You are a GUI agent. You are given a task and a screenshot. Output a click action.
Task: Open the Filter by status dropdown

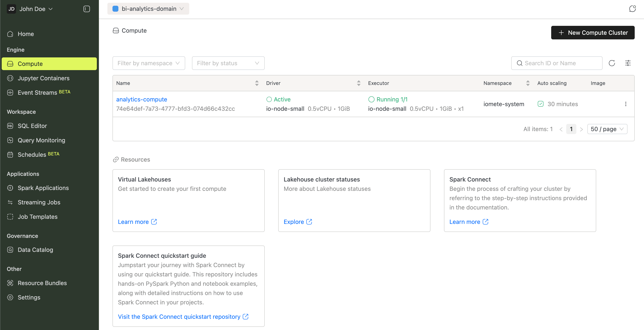[228, 63]
